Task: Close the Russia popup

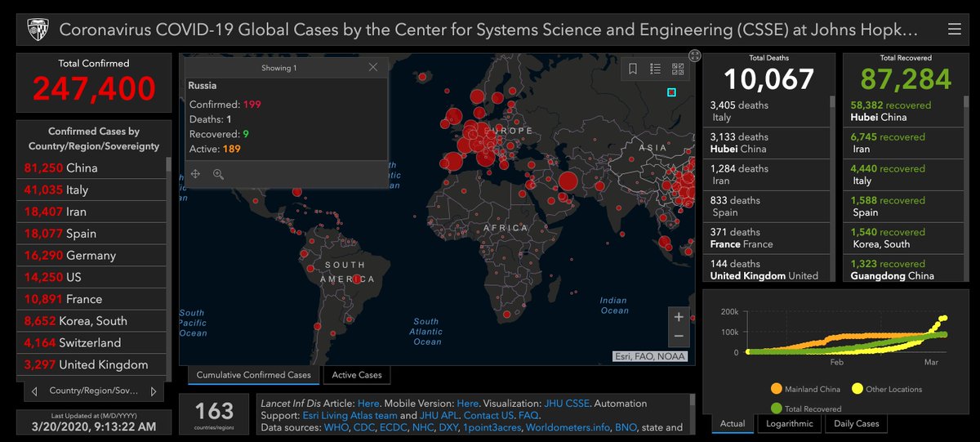Action: pyautogui.click(x=373, y=68)
